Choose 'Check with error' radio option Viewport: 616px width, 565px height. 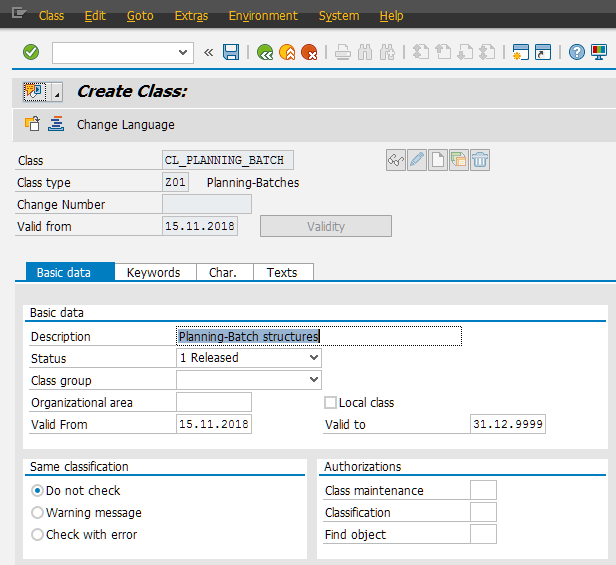38,535
